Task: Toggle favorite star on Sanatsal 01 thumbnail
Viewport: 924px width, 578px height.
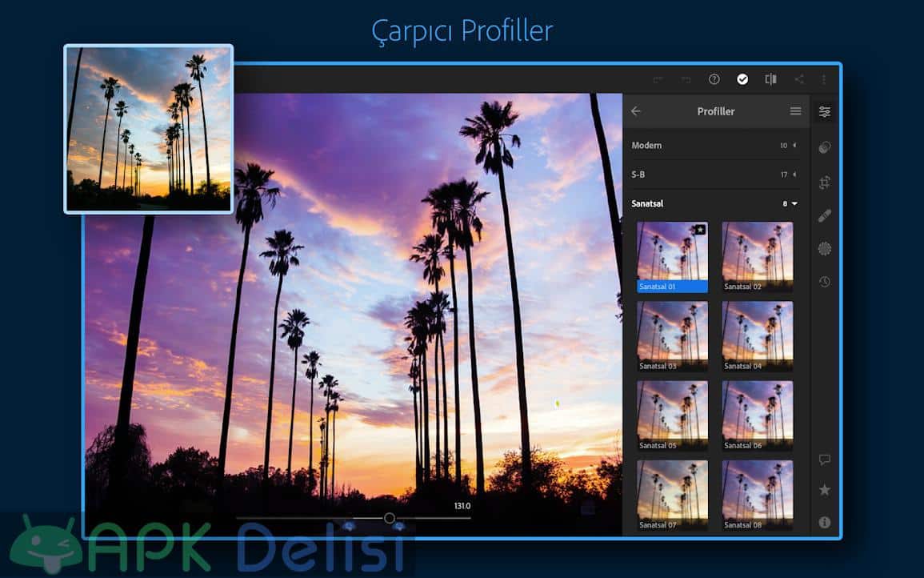Action: [x=700, y=230]
